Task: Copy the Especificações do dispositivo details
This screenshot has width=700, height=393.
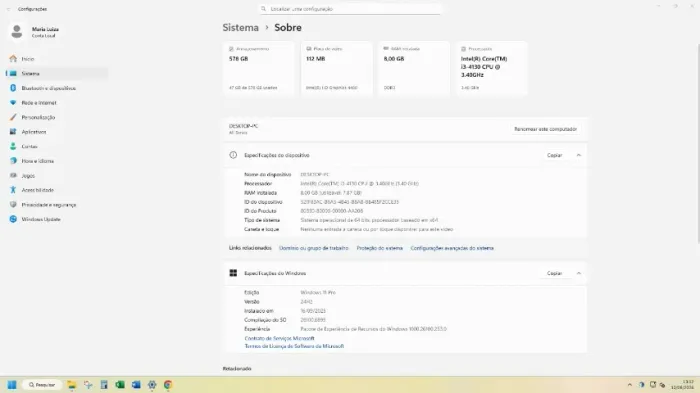Action: [x=554, y=155]
